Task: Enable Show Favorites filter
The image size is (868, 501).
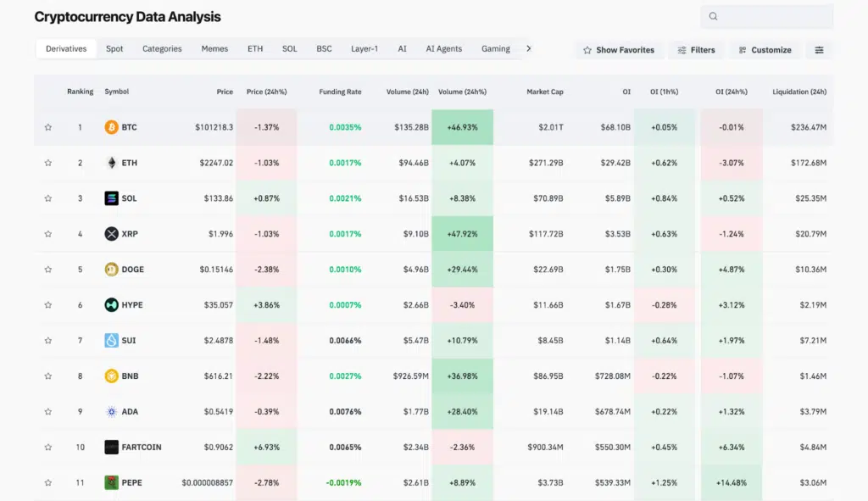Action: pyautogui.click(x=619, y=50)
